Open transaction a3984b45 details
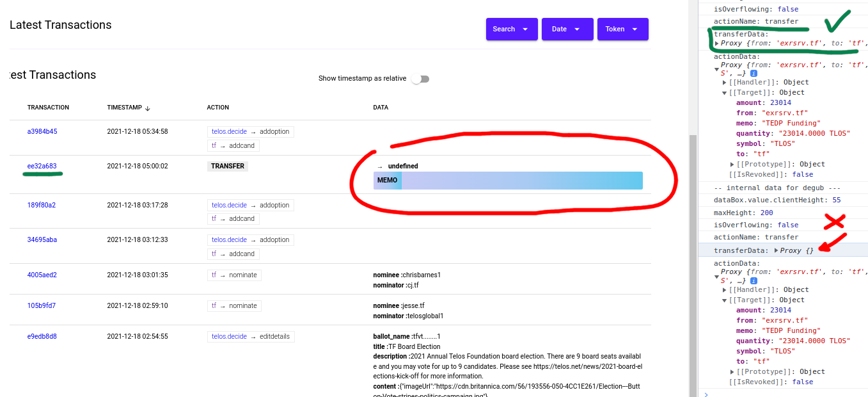868x397 pixels. [x=42, y=131]
